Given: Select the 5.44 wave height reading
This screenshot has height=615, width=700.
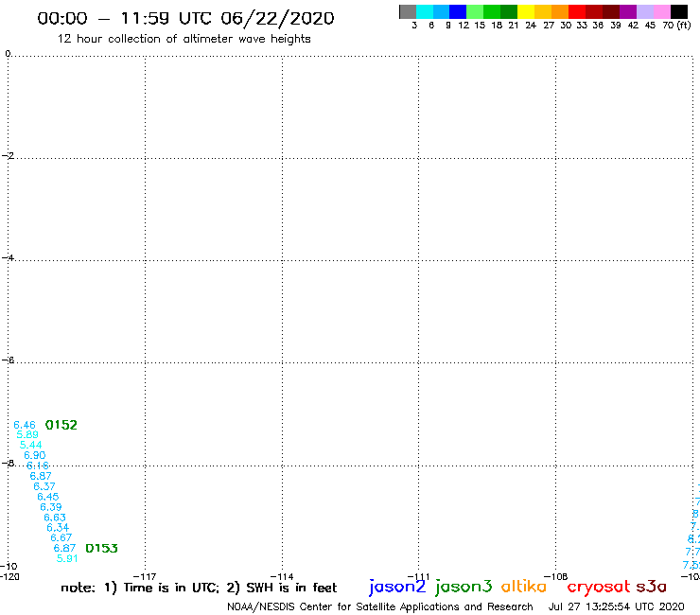Looking at the screenshot, I should point(31,445).
